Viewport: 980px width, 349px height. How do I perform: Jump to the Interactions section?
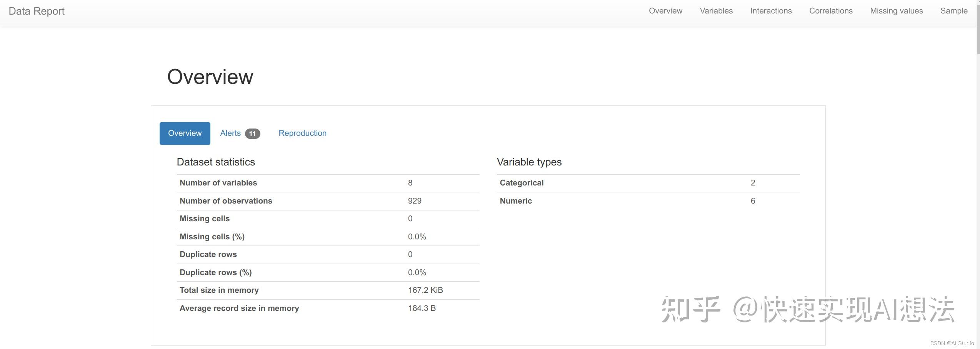point(771,11)
